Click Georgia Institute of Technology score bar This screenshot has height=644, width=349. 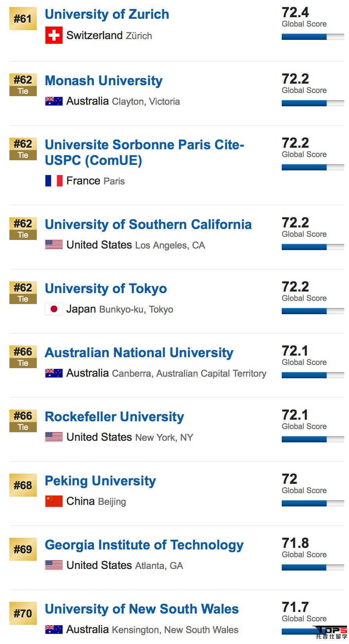click(x=313, y=567)
